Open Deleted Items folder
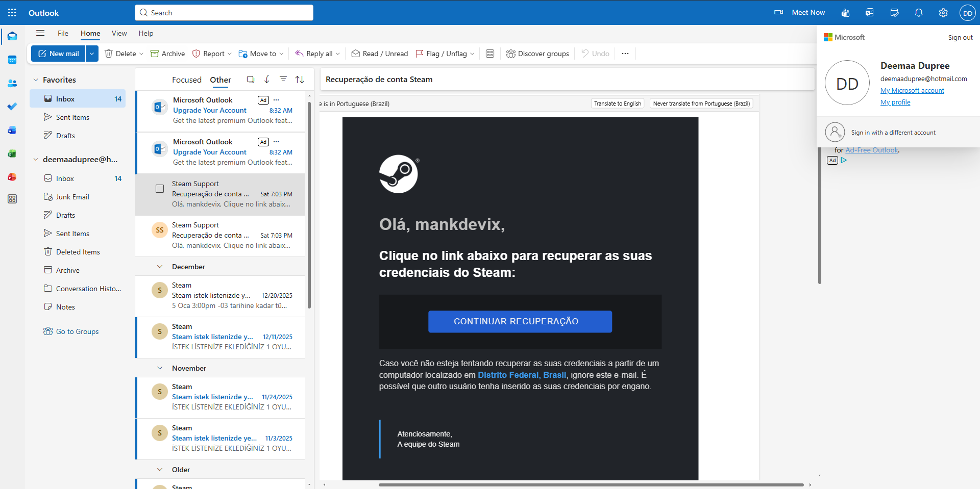This screenshot has width=980, height=489. [x=78, y=252]
